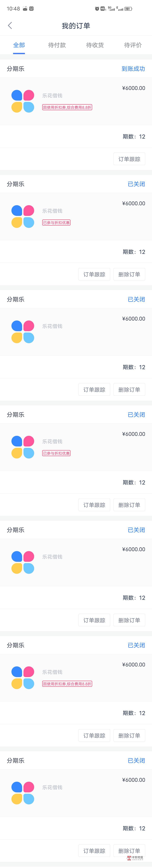Tap the HD network status icon
The width and height of the screenshot is (152, 868).
[103, 9]
